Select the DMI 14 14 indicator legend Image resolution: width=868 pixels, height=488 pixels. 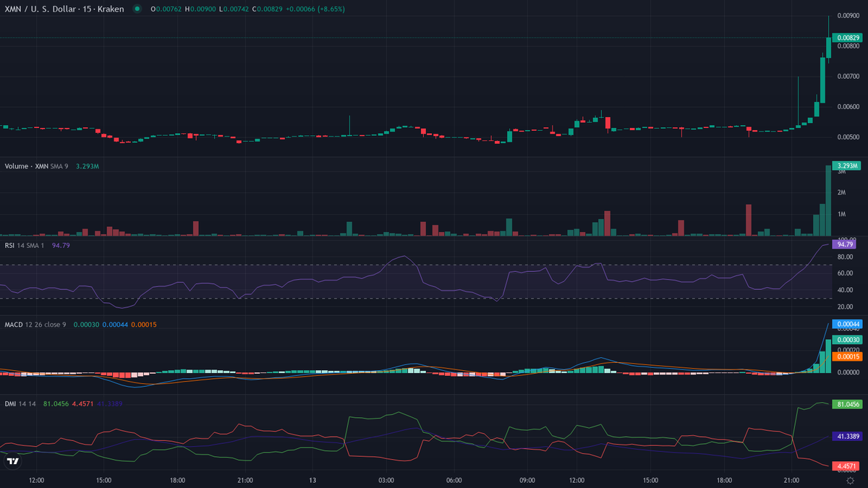pos(21,403)
